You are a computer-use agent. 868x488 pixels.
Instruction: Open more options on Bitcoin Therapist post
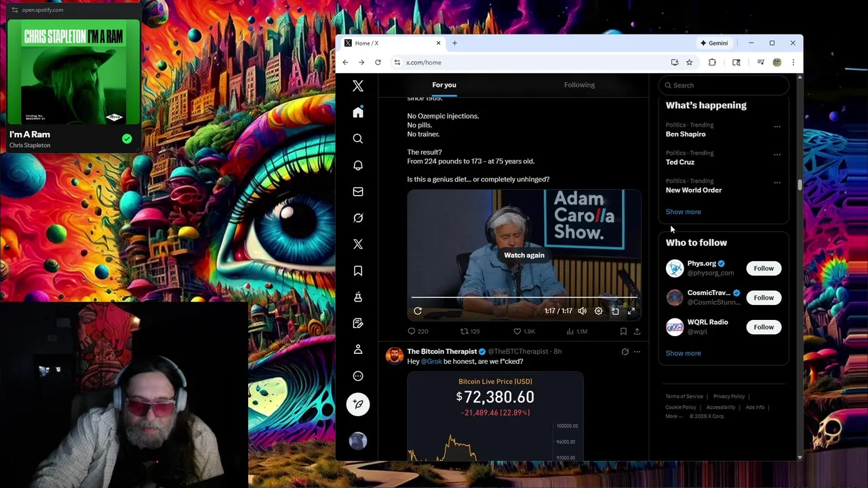(637, 352)
